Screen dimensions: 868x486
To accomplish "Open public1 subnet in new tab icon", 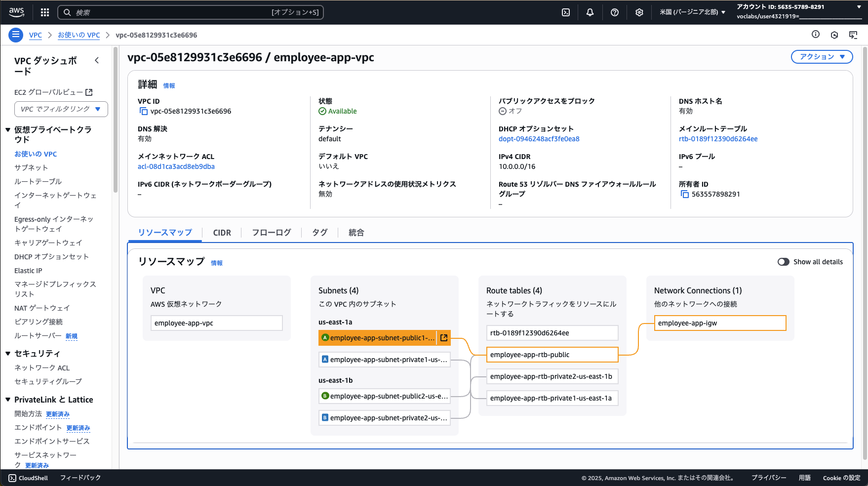I will pyautogui.click(x=444, y=338).
